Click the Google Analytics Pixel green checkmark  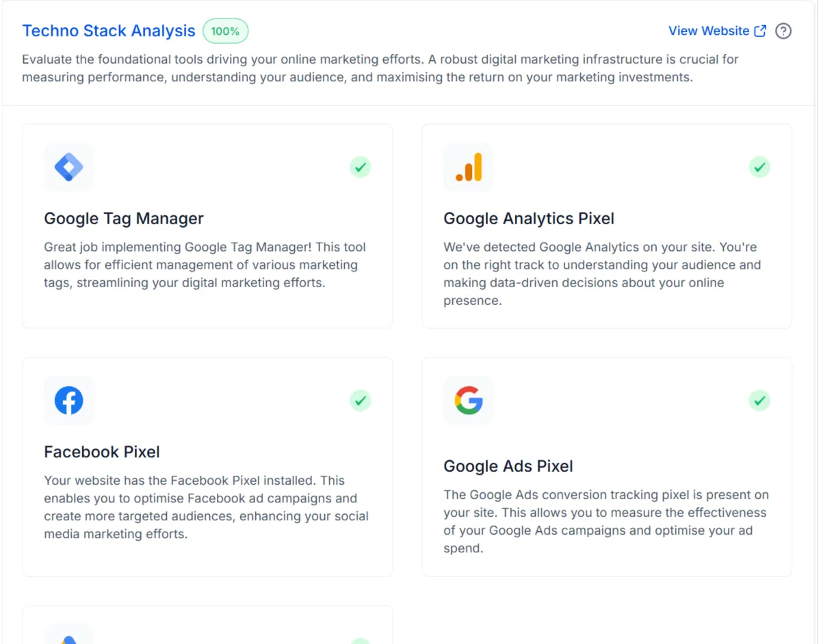pyautogui.click(x=759, y=167)
